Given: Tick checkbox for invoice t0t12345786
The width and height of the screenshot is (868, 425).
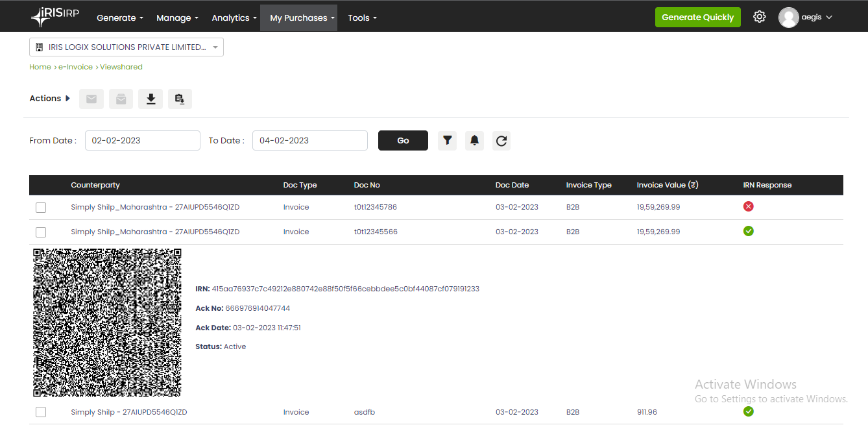Looking at the screenshot, I should pos(41,208).
